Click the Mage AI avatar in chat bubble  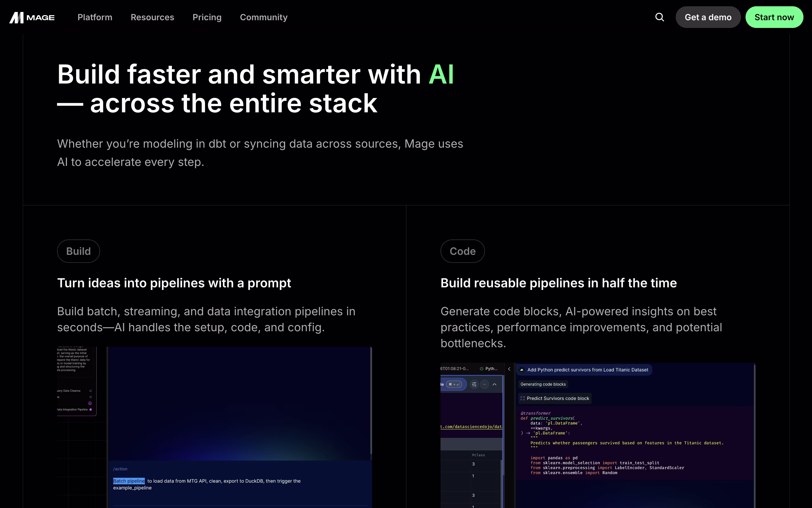coord(522,370)
